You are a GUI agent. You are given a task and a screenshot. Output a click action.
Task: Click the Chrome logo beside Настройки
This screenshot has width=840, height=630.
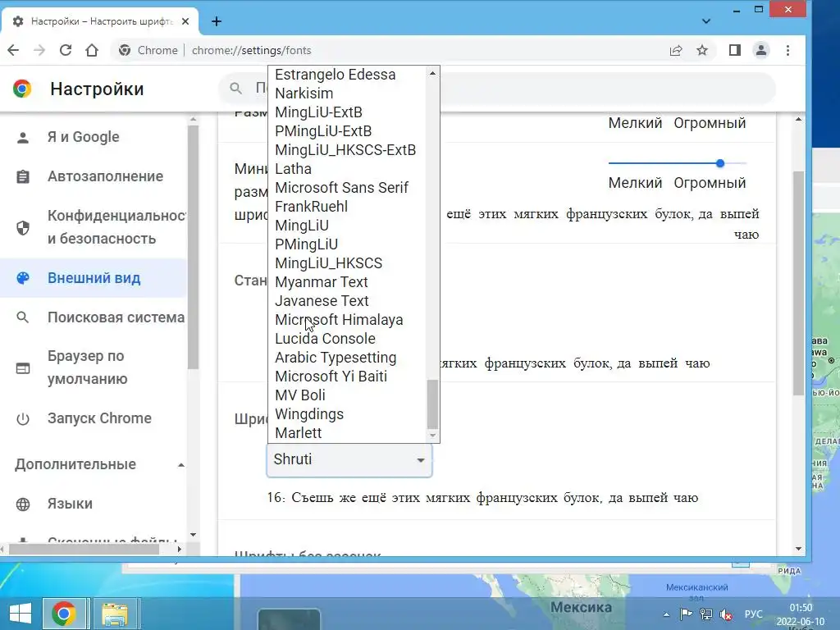pos(22,89)
